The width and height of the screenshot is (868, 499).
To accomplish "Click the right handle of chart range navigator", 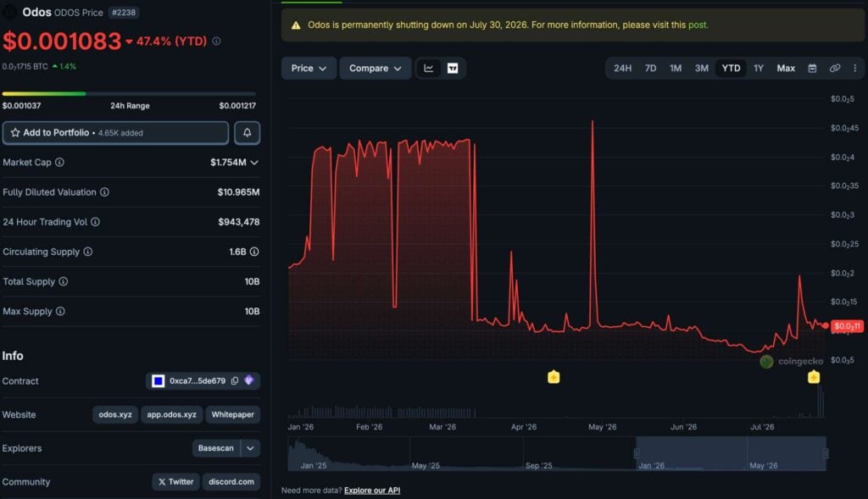I will [x=826, y=453].
